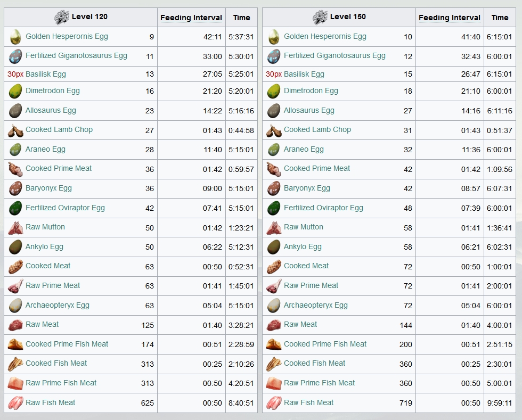Click the Raw Prime Fish Meat icon in Level 120 table
522x420 pixels.
click(15, 383)
